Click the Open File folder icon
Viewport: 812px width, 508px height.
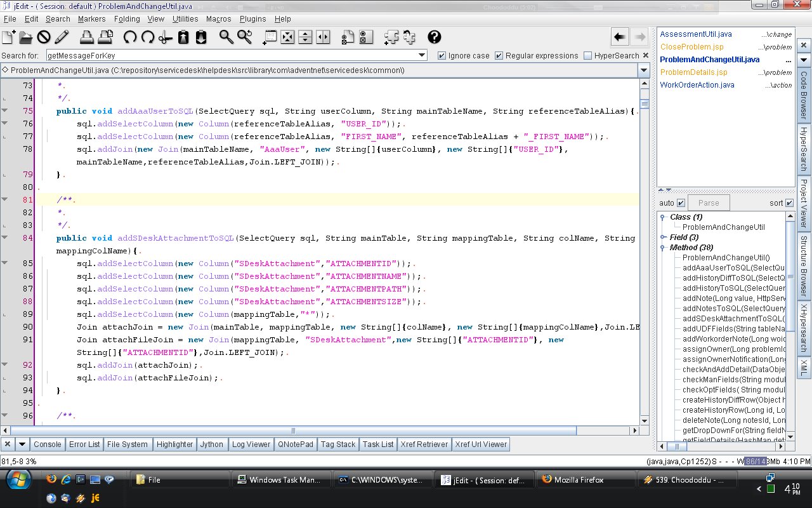(26, 37)
